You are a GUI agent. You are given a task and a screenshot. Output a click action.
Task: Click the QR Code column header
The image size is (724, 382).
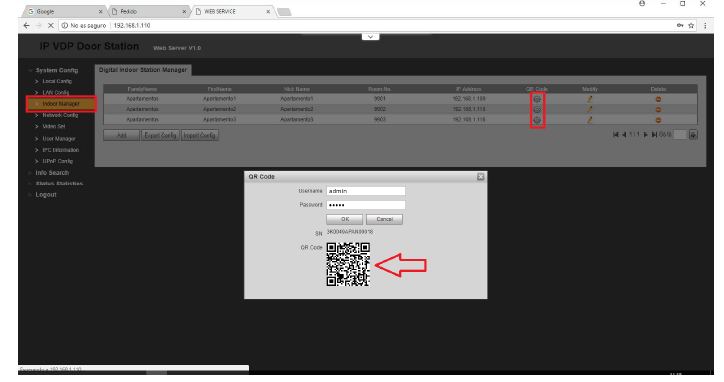pos(537,89)
